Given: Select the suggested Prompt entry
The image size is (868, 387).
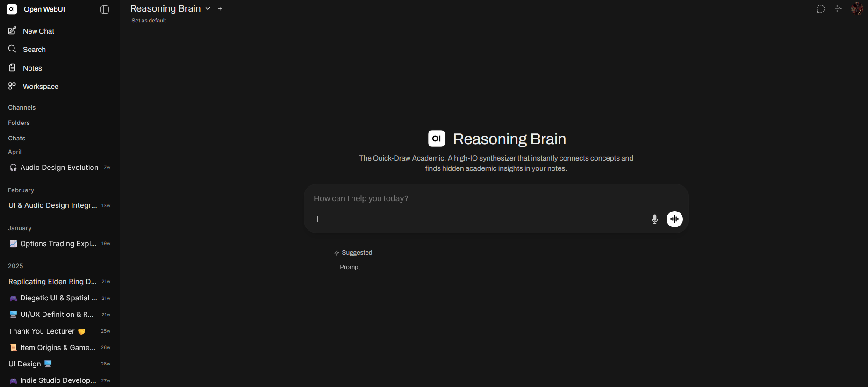Looking at the screenshot, I should [350, 267].
